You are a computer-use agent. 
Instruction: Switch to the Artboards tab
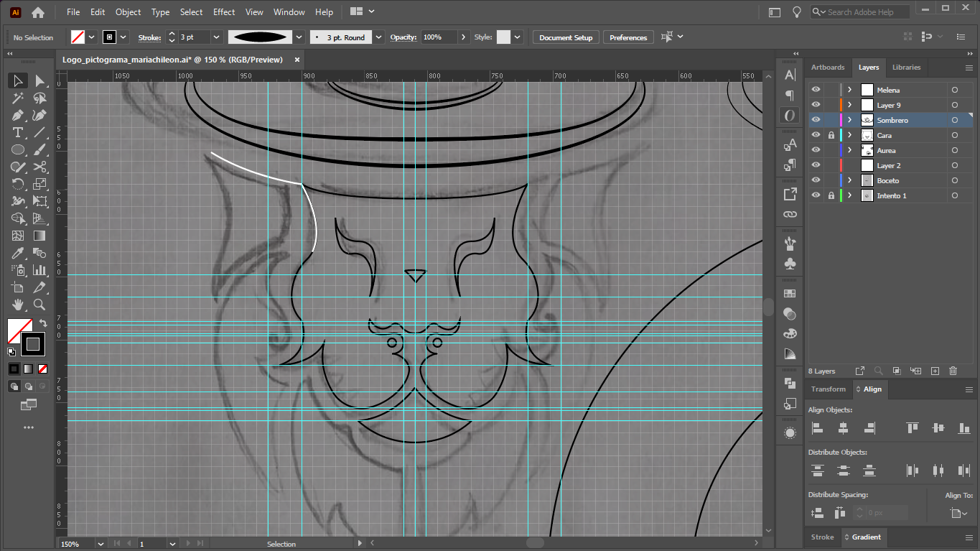828,68
